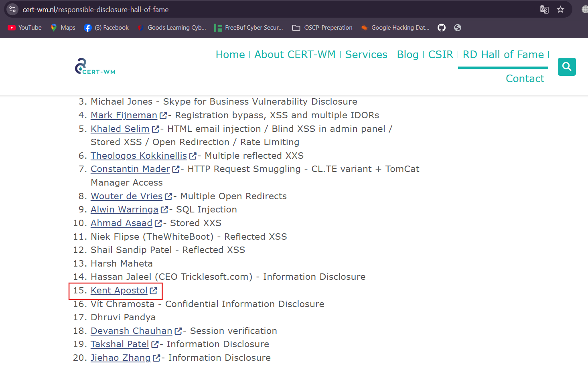
Task: Open the Blog navigation item
Action: (x=408, y=55)
